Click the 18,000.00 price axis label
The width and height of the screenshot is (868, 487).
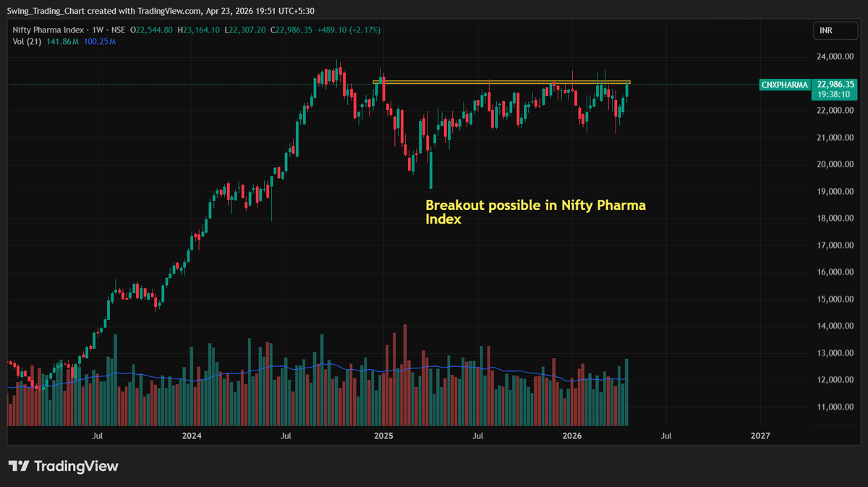tap(835, 219)
